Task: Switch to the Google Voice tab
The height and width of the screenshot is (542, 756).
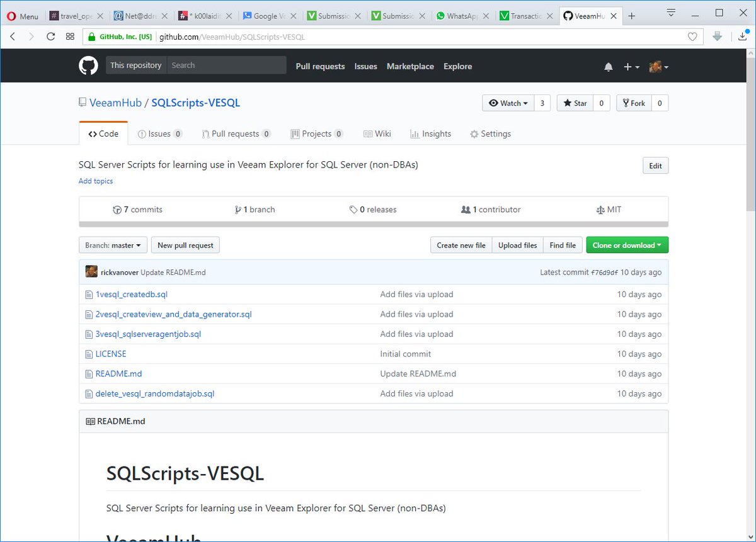Action: (270, 16)
